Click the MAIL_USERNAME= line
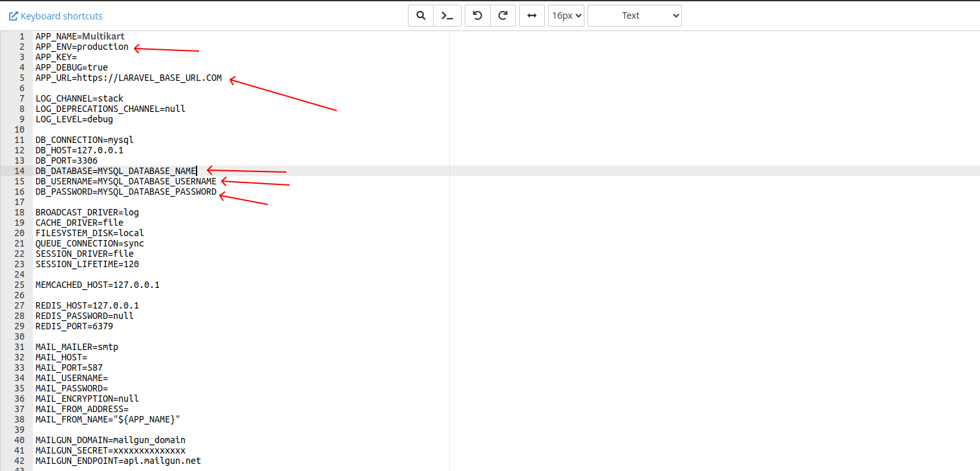Image resolution: width=980 pixels, height=471 pixels. pos(72,378)
